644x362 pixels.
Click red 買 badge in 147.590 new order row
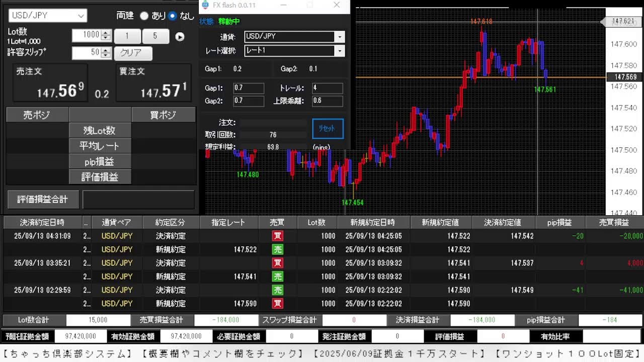tap(278, 304)
